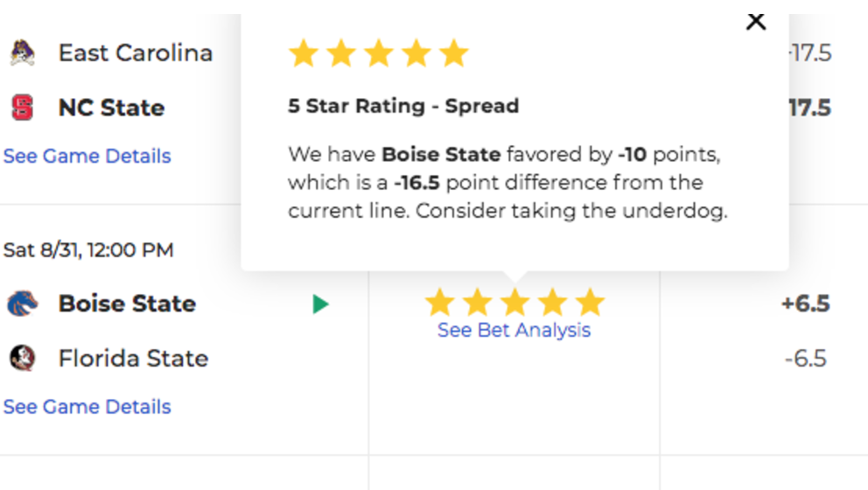The image size is (868, 490).
Task: Click the star rating above See Bet Analysis
Action: point(514,302)
